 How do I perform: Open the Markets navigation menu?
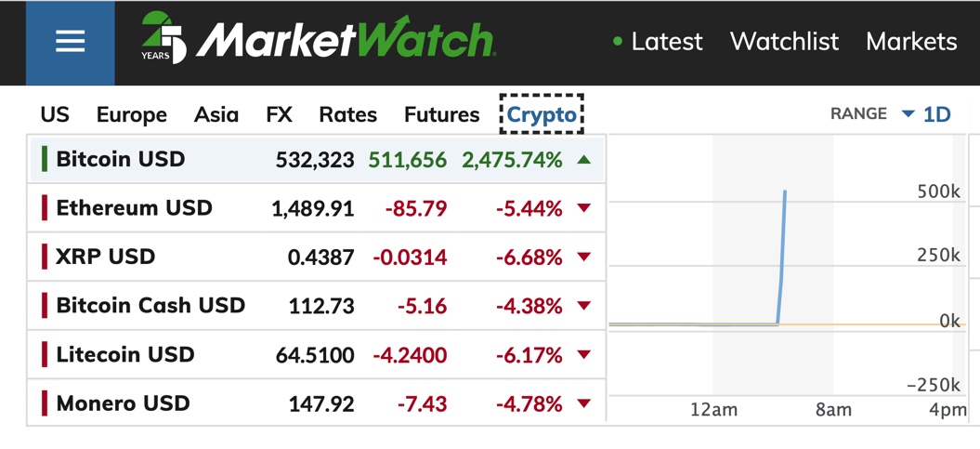point(910,42)
